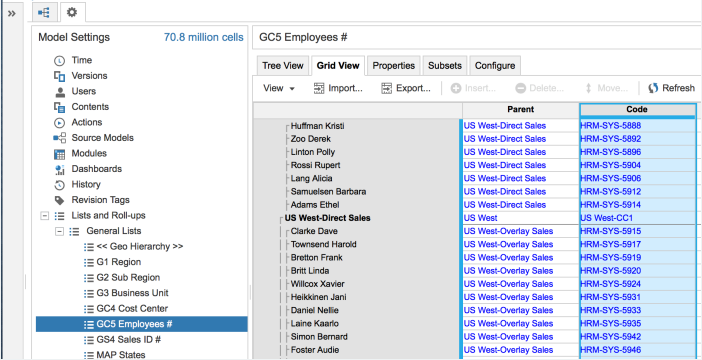The width and height of the screenshot is (702, 360).
Task: Open Versions settings
Action: [x=90, y=76]
